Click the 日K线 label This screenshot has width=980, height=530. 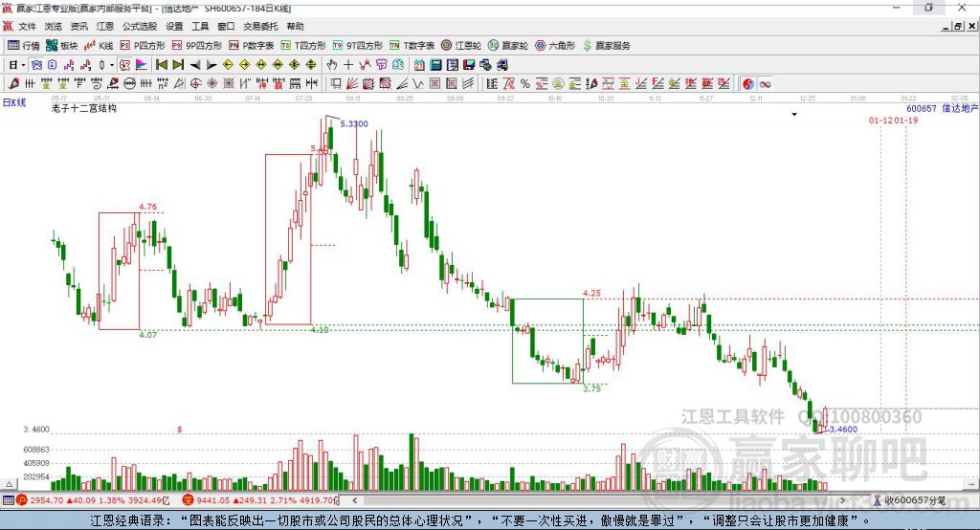click(14, 102)
